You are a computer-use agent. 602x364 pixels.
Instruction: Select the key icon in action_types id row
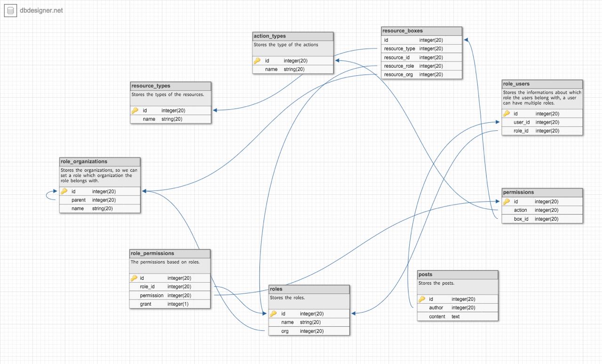[x=257, y=61]
